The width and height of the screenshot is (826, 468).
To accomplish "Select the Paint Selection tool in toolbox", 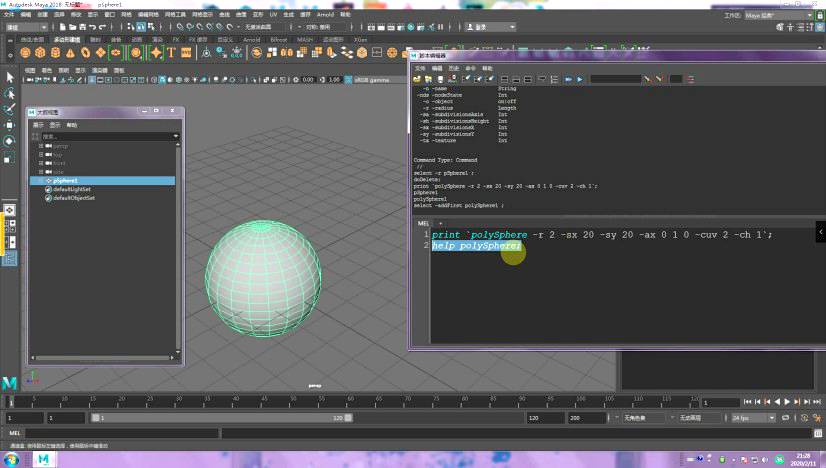I will 9,110.
